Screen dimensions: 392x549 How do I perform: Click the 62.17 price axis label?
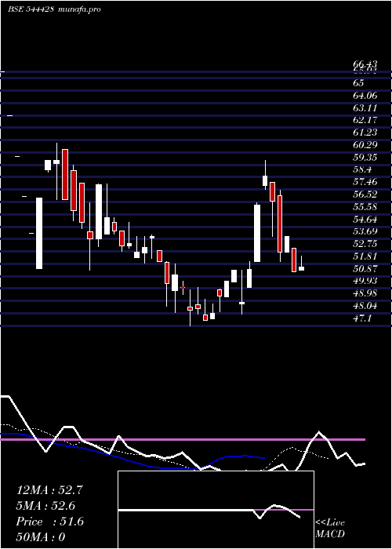click(365, 120)
